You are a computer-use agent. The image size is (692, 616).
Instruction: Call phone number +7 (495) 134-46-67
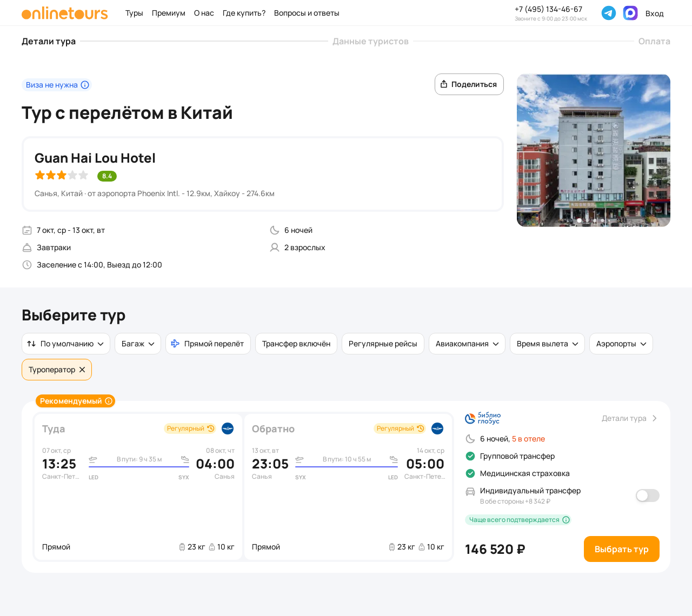(548, 9)
